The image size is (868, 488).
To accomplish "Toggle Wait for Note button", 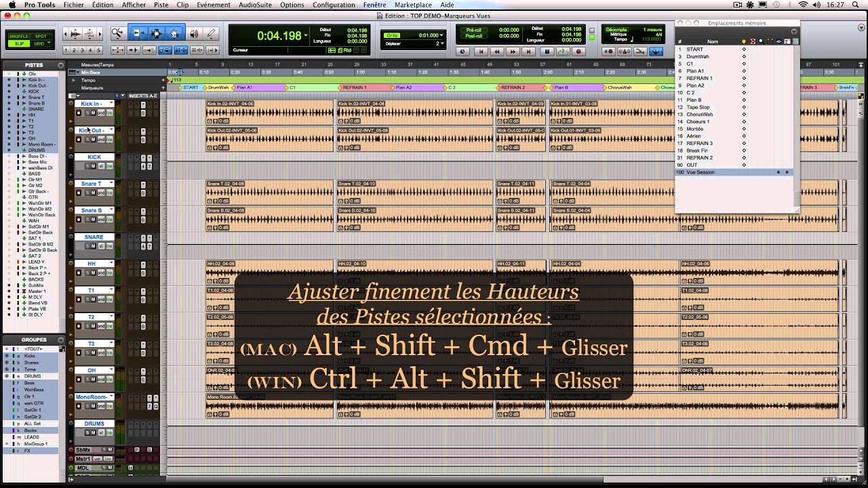I will pyautogui.click(x=608, y=52).
